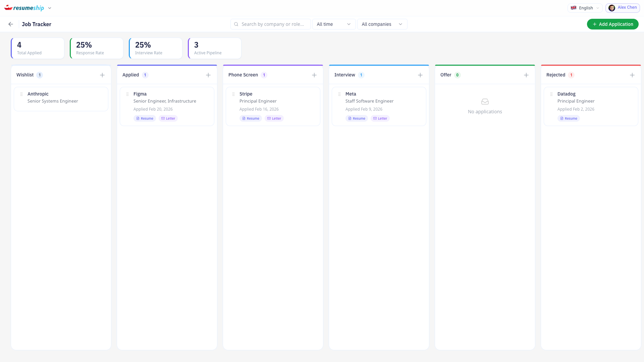Image resolution: width=644 pixels, height=362 pixels.
Task: Click the plus icon in the Rejected column
Action: 632,75
